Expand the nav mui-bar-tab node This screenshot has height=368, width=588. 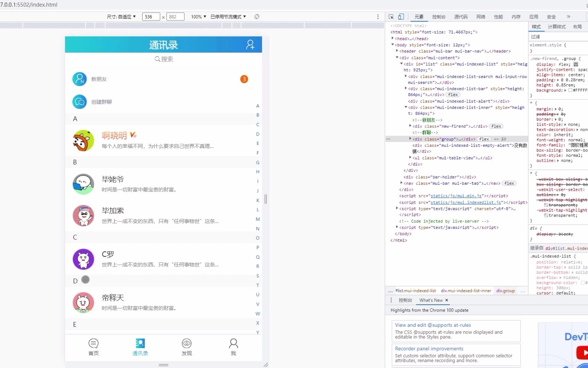click(x=402, y=183)
